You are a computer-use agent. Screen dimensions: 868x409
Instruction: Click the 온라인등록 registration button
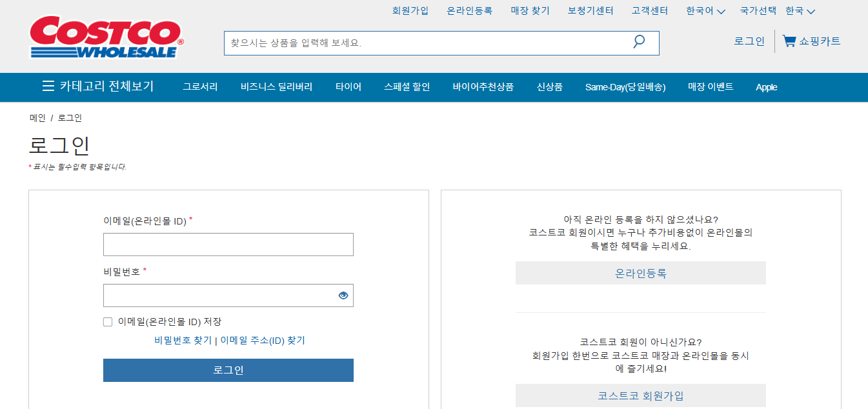click(x=640, y=273)
